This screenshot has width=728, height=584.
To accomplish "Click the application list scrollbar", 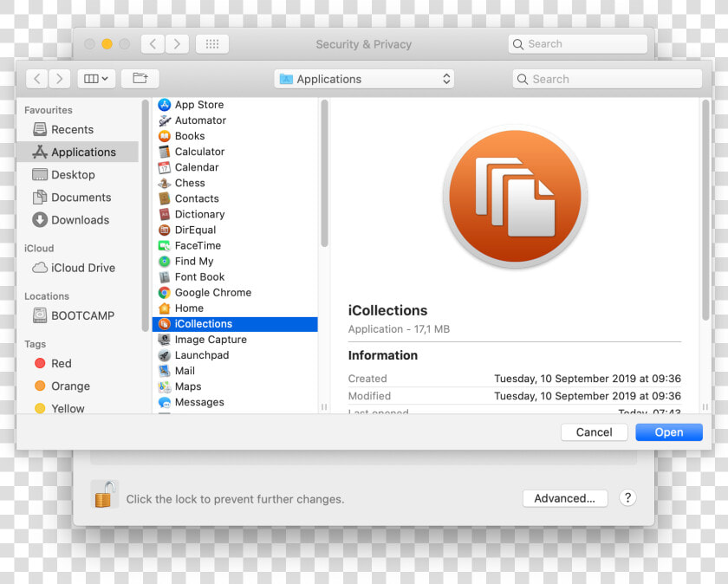I will [x=324, y=173].
